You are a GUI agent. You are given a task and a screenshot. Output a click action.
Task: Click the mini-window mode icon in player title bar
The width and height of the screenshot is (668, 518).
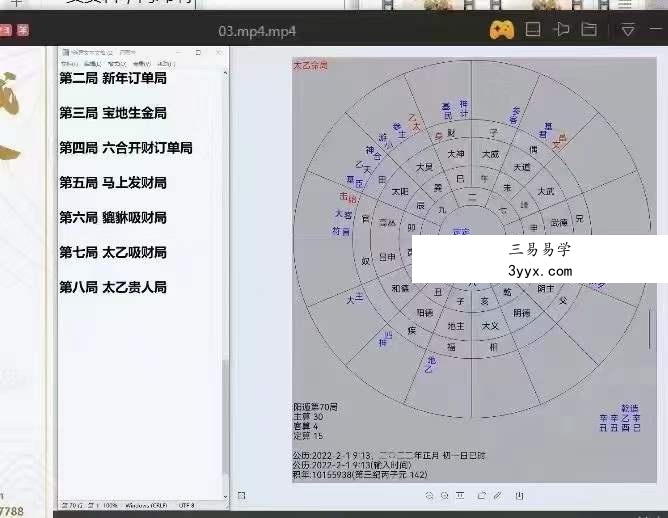533,29
